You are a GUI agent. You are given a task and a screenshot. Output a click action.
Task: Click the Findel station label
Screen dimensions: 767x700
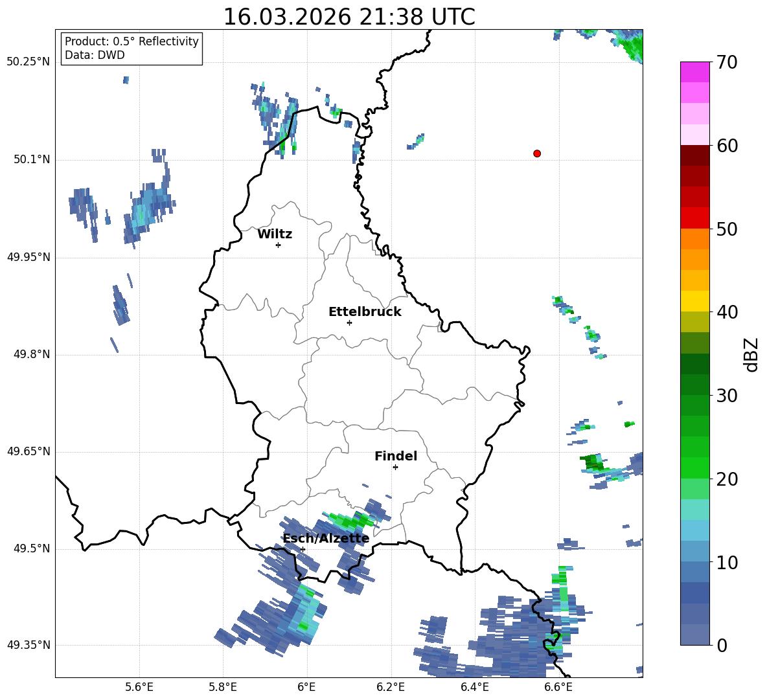[396, 456]
